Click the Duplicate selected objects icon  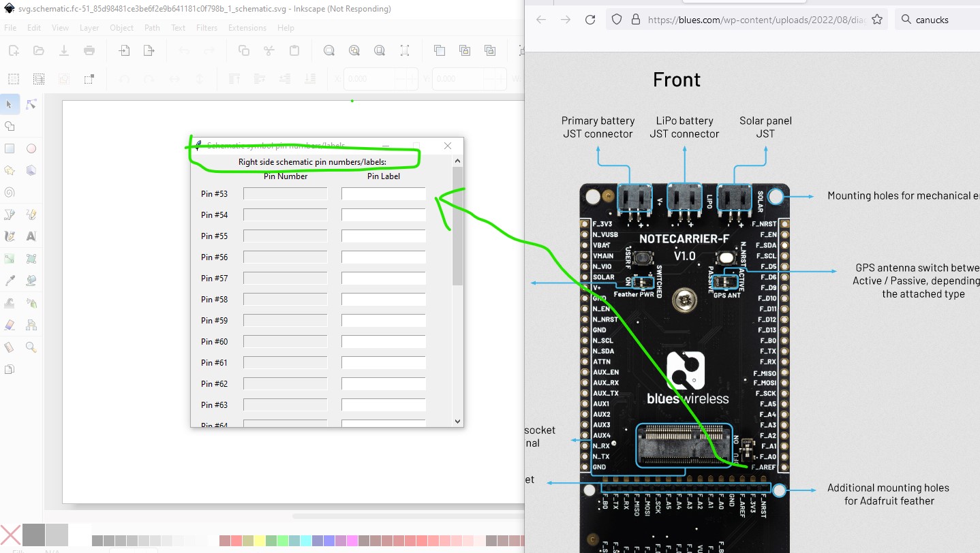(440, 50)
